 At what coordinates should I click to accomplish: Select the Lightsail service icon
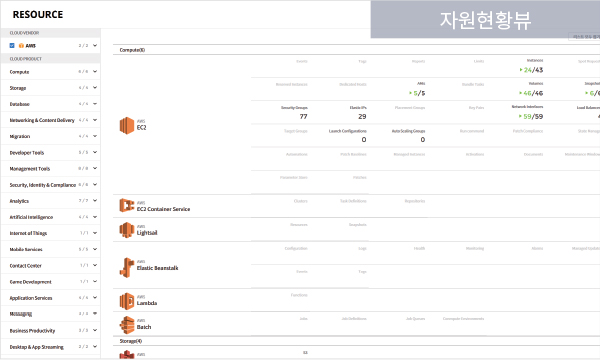pyautogui.click(x=127, y=230)
